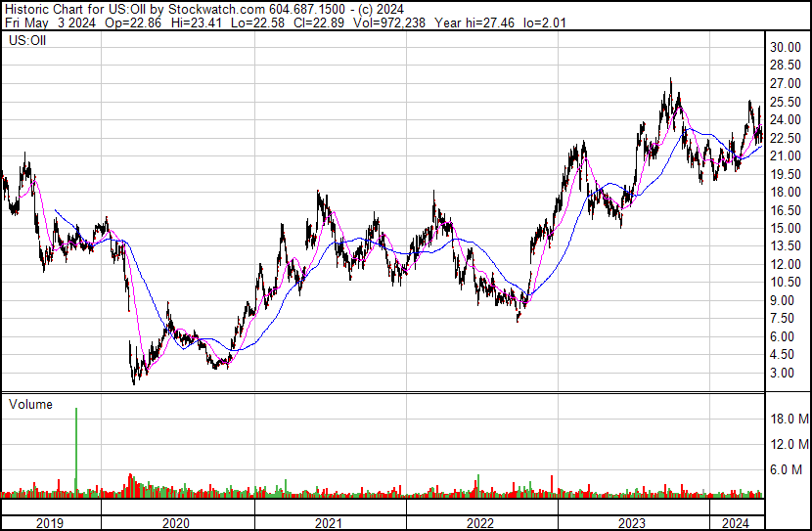Click the Hi=23.41 high value
Screen dimensions: 812x531
tap(197, 22)
